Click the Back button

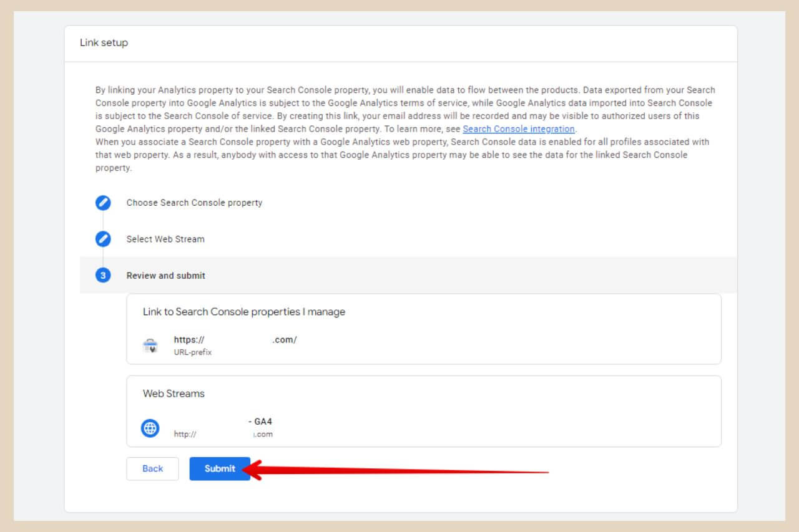[152, 468]
